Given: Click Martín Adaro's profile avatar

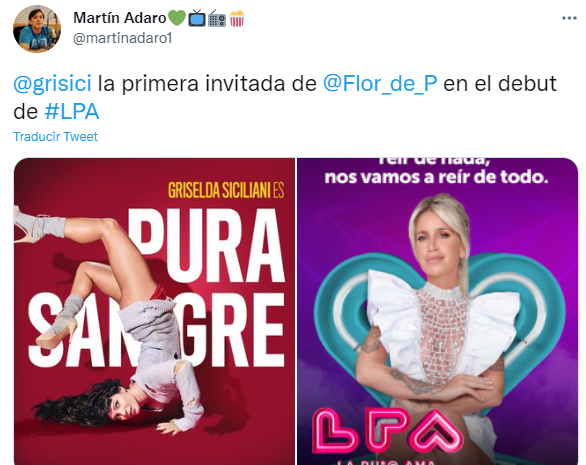Looking at the screenshot, I should [x=37, y=29].
